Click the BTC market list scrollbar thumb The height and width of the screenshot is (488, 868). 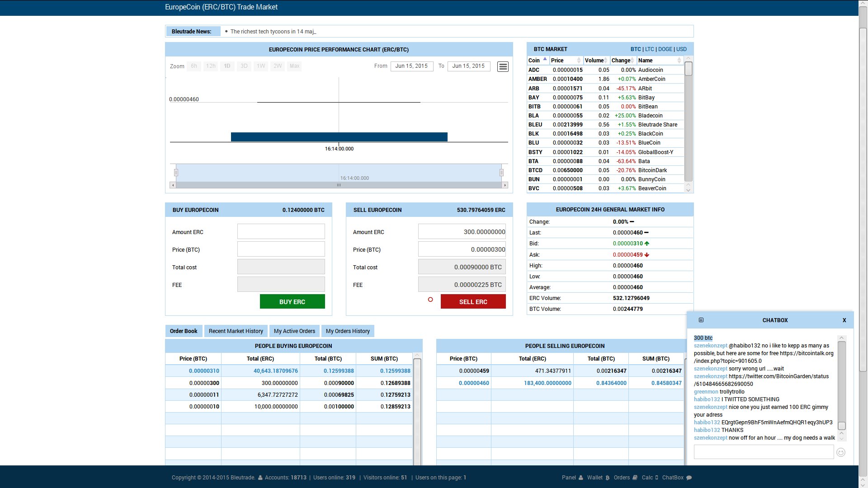click(689, 69)
